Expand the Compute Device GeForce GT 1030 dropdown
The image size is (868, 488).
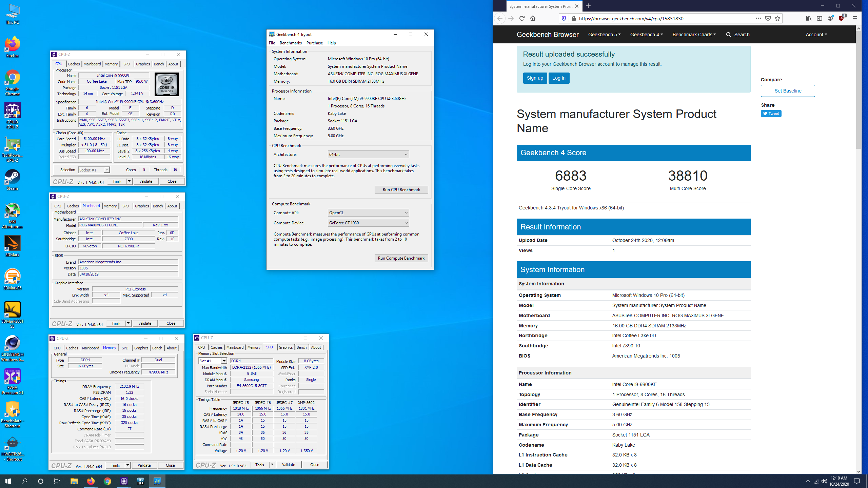coord(368,223)
